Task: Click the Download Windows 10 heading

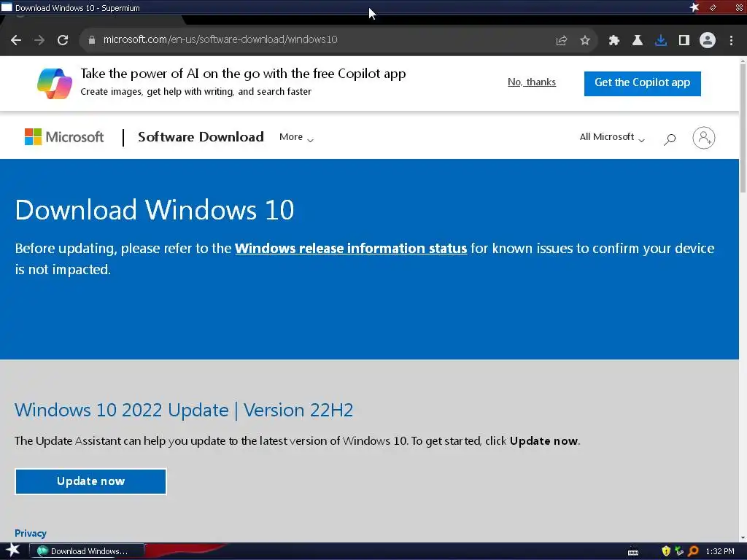Action: [x=155, y=210]
